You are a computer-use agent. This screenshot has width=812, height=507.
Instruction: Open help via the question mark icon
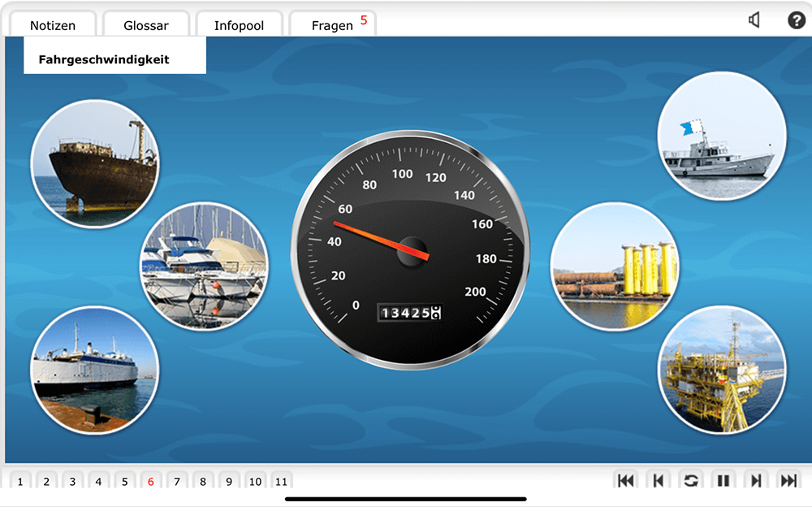pos(797,20)
